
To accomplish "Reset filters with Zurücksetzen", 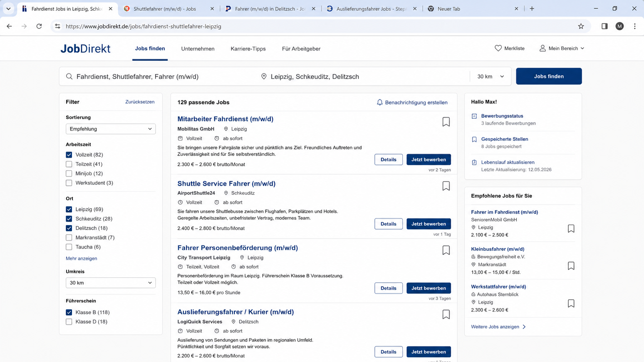I will click(x=140, y=102).
